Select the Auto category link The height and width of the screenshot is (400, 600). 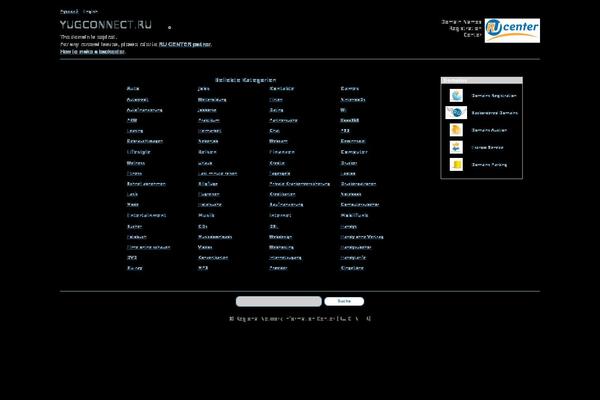(x=132, y=88)
